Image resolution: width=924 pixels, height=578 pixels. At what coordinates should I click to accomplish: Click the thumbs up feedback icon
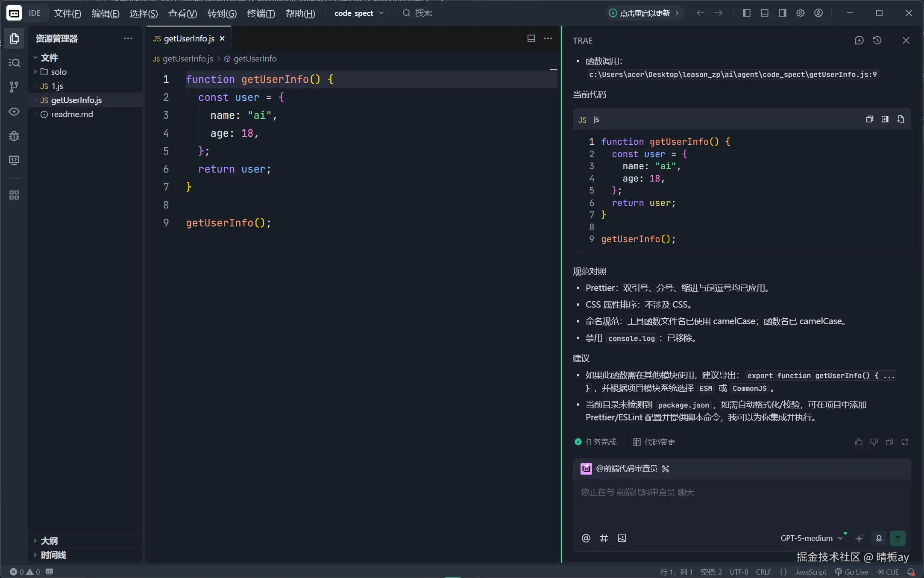click(858, 442)
